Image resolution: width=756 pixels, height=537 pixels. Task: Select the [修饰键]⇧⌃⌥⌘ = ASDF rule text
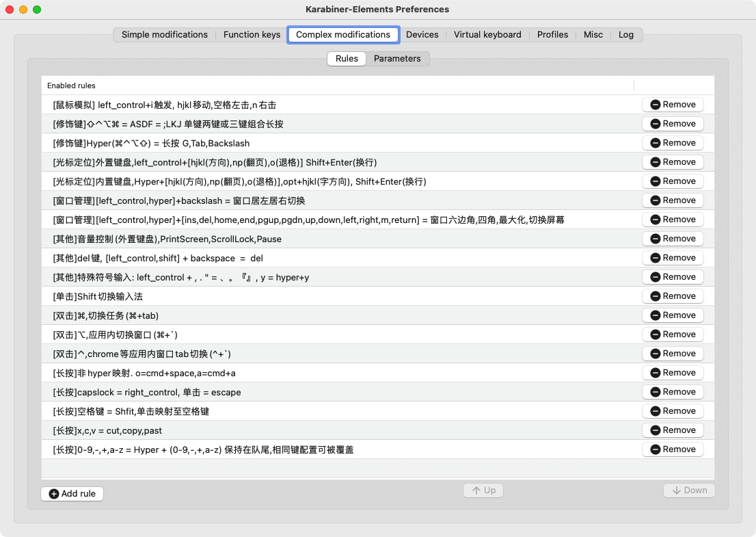click(167, 124)
